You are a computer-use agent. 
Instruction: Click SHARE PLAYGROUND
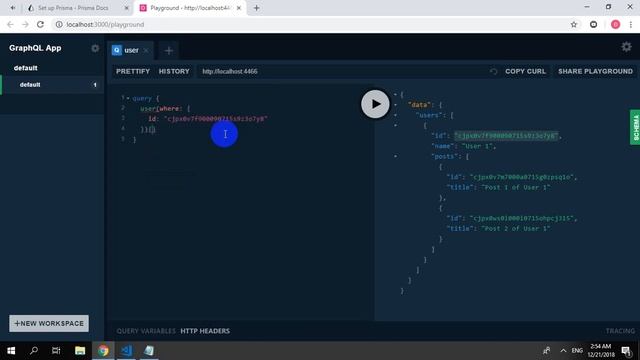click(595, 71)
